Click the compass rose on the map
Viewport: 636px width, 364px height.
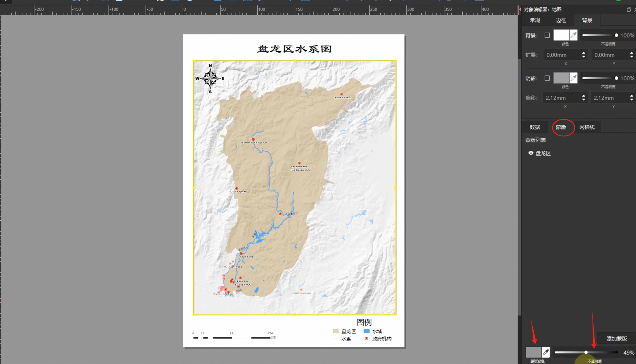click(210, 78)
